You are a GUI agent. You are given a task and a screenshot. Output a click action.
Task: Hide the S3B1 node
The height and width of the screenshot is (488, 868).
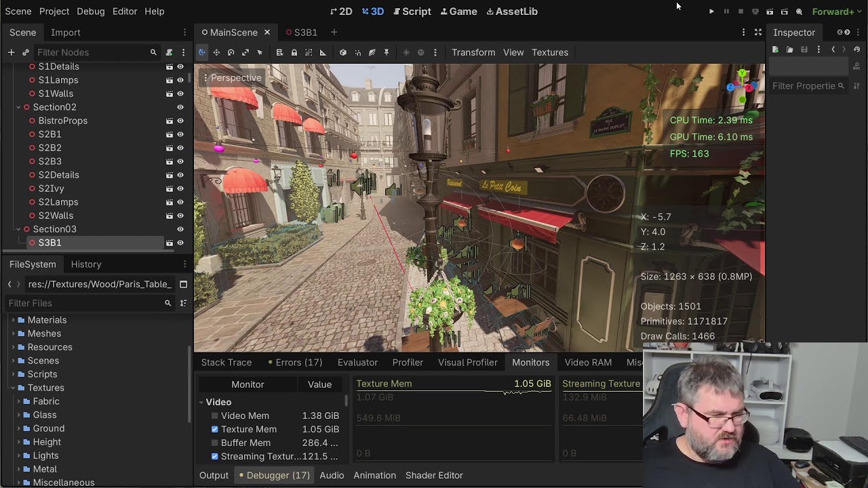click(x=180, y=243)
